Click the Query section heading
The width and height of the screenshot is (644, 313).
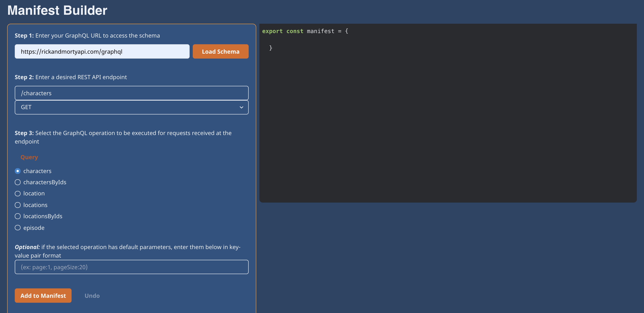(29, 157)
